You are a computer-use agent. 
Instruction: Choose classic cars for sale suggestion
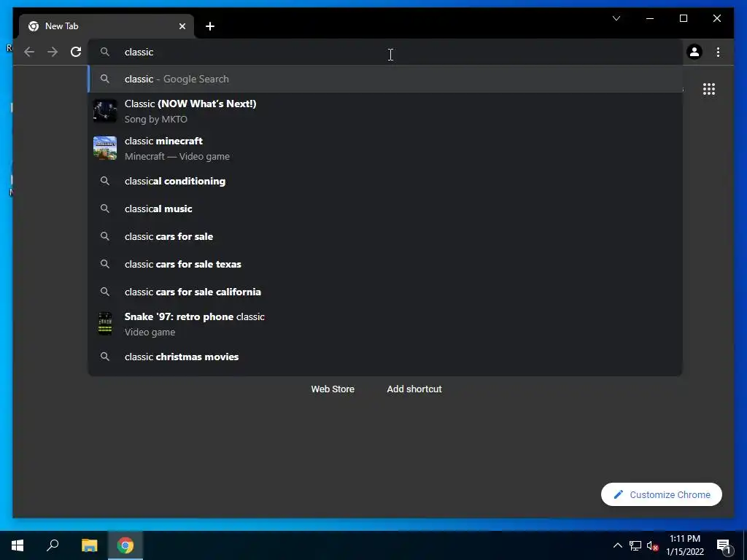(385, 236)
